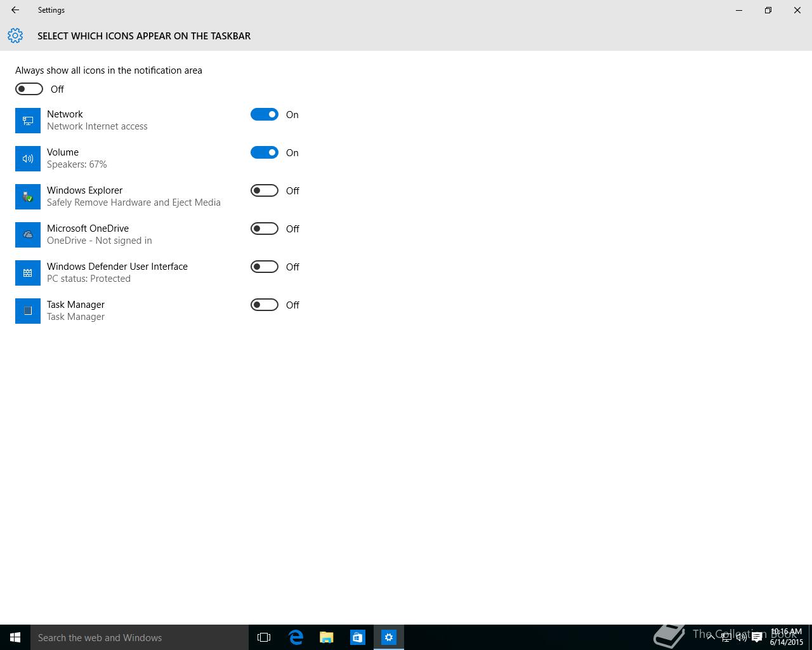Open File Explorer from the taskbar
The height and width of the screenshot is (650, 812).
pos(327,637)
